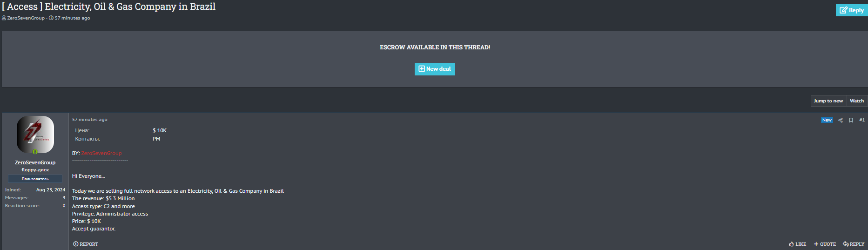The image size is (868, 250).
Task: Click the Reply arrow icon in post footer
Action: pos(846,244)
